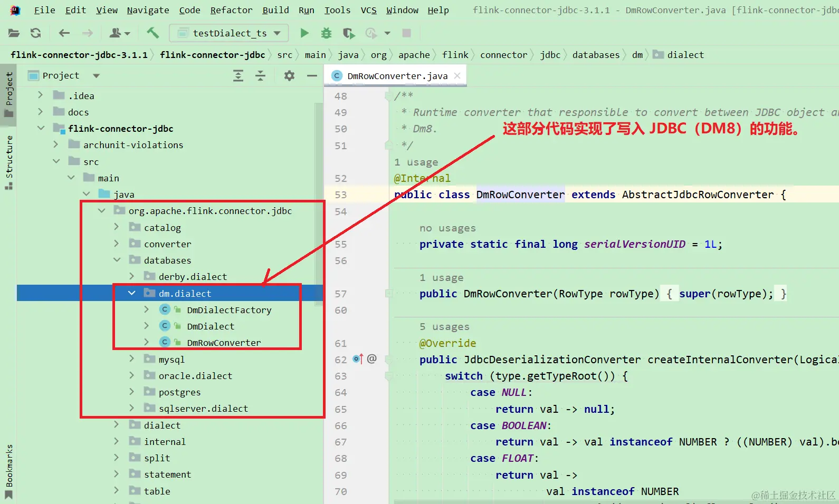Select the postgres package
The width and height of the screenshot is (839, 504).
[180, 392]
